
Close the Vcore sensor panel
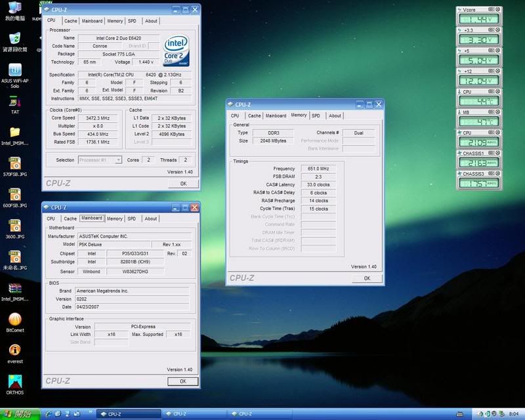[497, 9]
